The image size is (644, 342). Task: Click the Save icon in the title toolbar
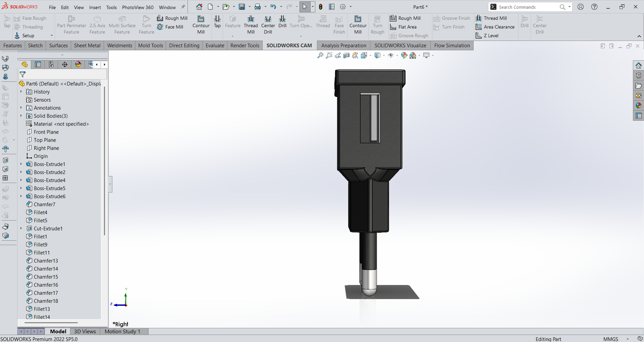[242, 7]
